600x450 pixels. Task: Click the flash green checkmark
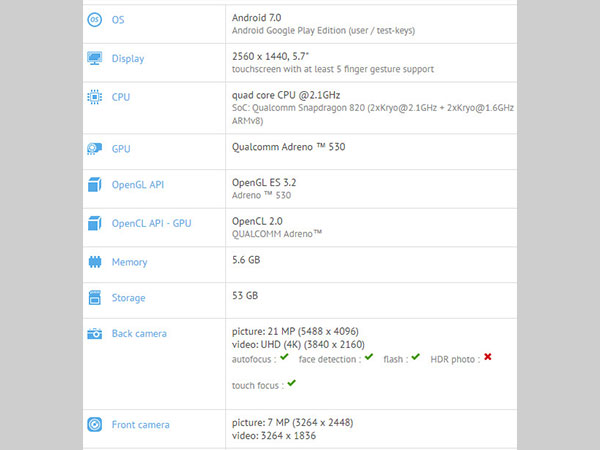point(415,357)
